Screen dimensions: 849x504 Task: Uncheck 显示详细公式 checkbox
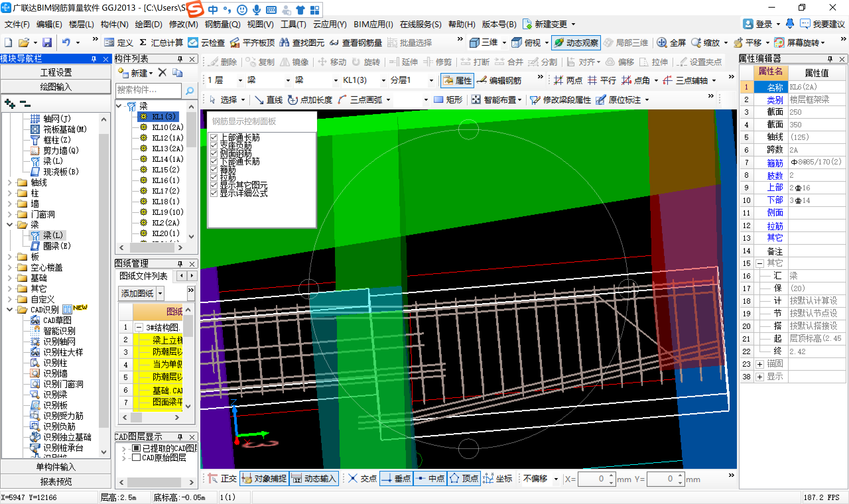214,193
